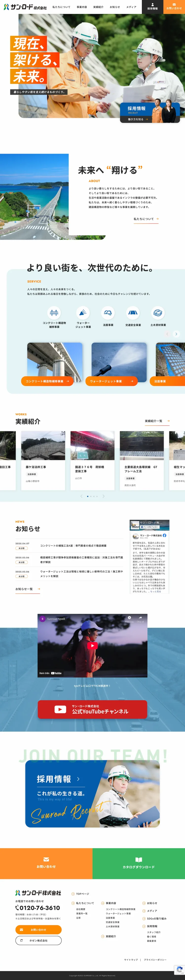Open the 国道３７６号 荷卸橋塗装工事 card
185x980 pixels.
coord(92,461)
